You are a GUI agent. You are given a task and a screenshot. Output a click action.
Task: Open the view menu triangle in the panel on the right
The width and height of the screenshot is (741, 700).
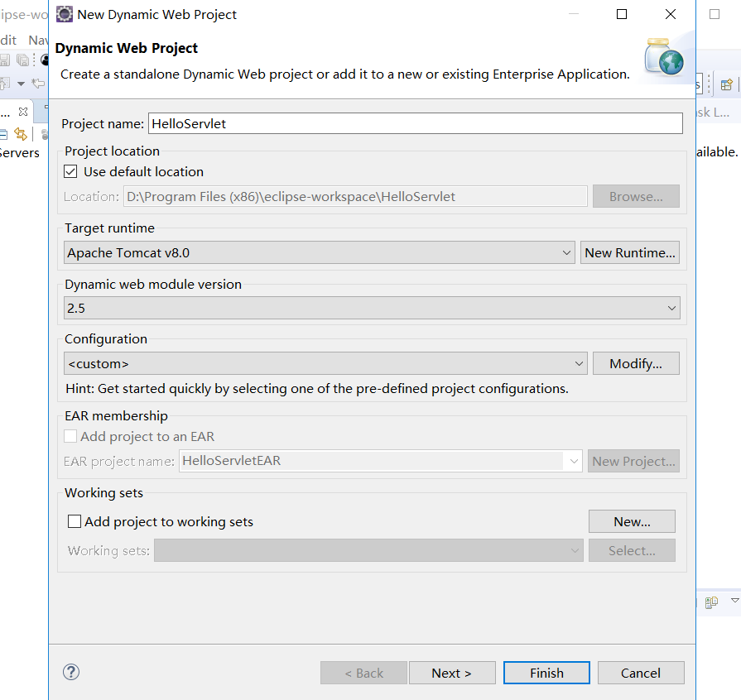(734, 601)
